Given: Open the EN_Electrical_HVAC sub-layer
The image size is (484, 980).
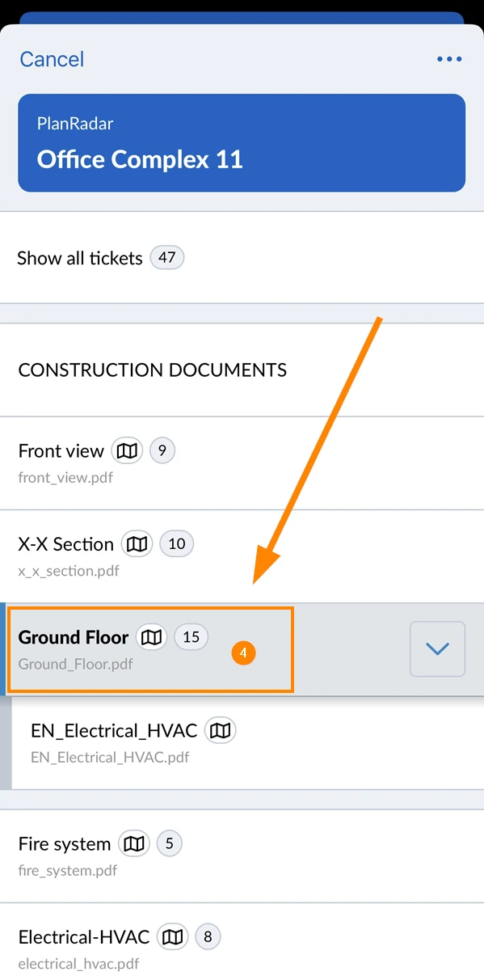Looking at the screenshot, I should (247, 743).
